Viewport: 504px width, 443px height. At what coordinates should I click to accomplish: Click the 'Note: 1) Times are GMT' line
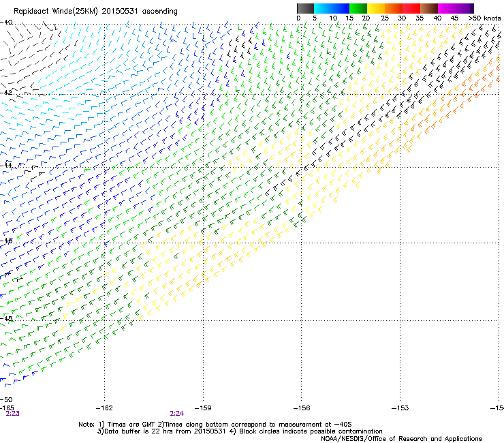tap(215, 425)
